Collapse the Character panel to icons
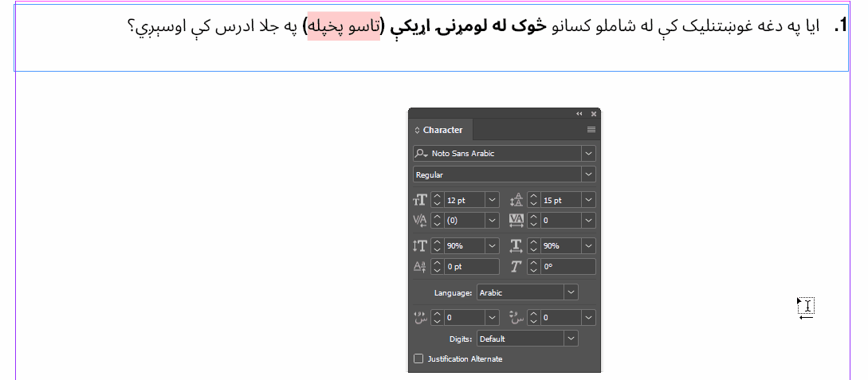 [579, 114]
